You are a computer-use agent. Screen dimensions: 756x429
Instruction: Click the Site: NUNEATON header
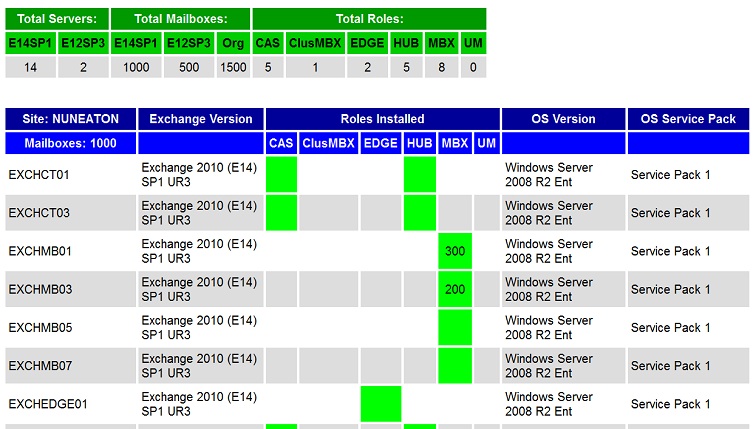[x=70, y=119]
